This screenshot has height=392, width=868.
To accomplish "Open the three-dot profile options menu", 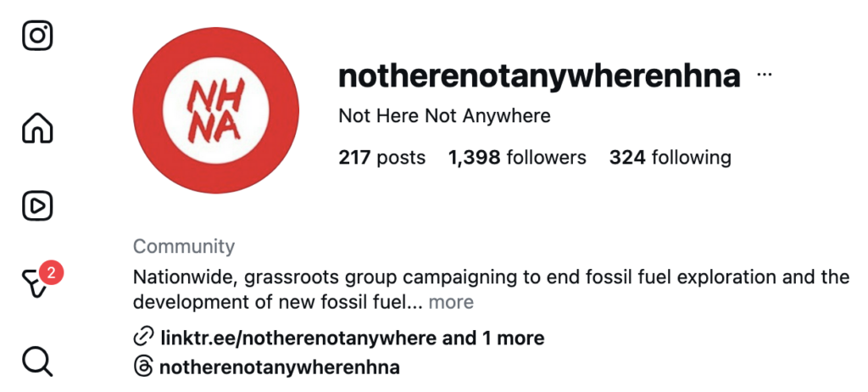I will [x=765, y=75].
